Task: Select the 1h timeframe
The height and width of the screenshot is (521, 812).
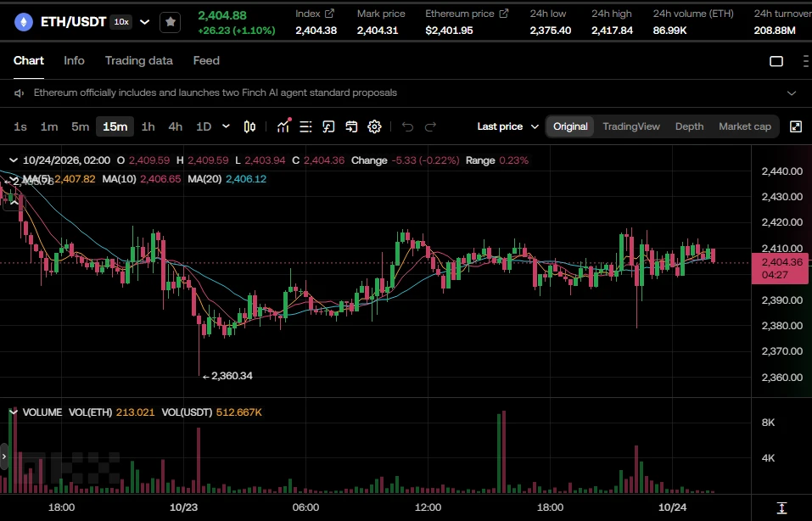Action: pyautogui.click(x=148, y=127)
